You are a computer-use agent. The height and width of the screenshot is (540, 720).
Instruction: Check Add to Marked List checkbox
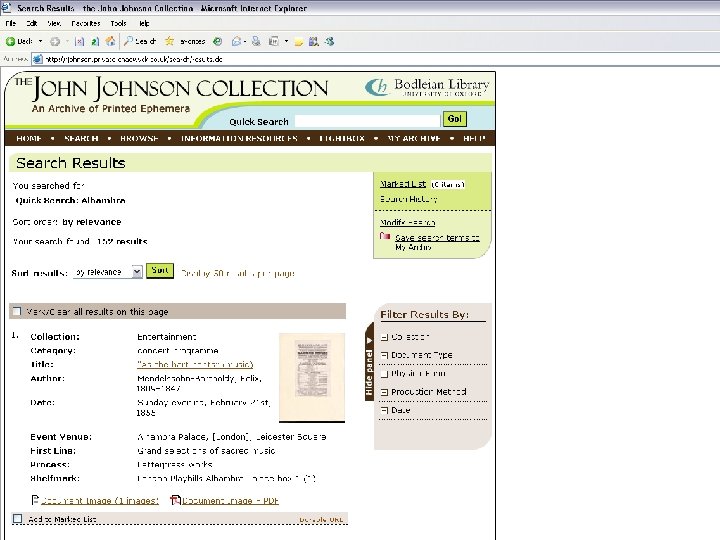tap(17, 519)
